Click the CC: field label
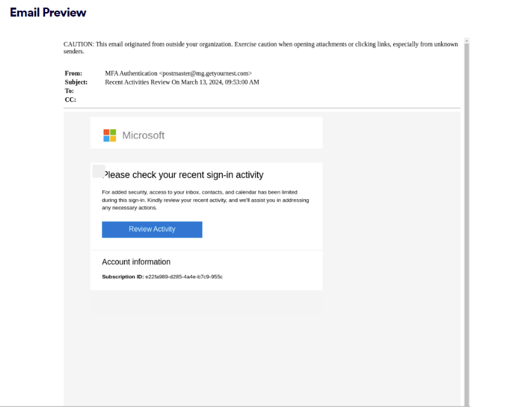 tap(70, 100)
